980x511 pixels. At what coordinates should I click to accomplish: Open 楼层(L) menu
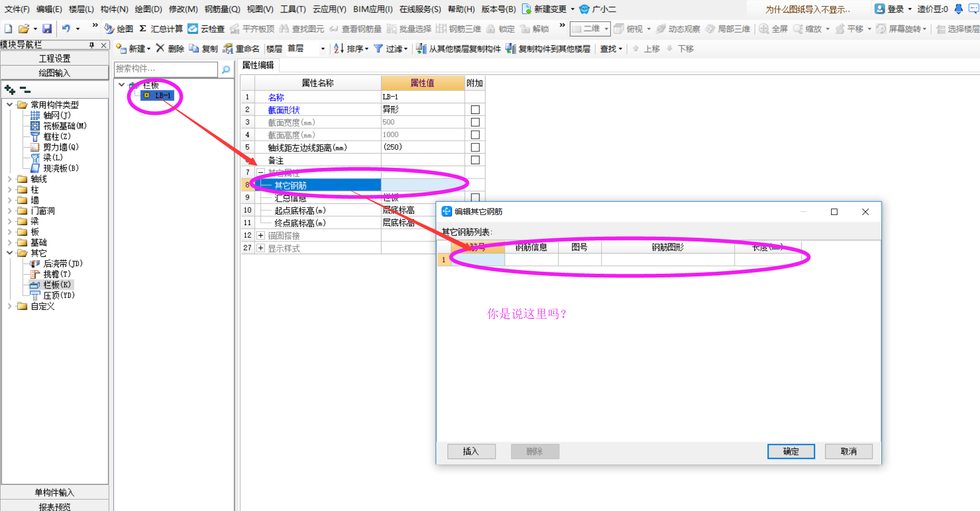click(81, 9)
